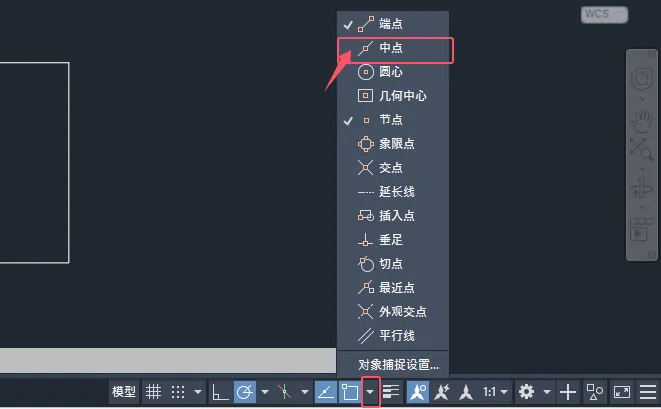Select the Pan hand tool in navigation bar
Viewport: 661px width, 409px height.
point(642,122)
